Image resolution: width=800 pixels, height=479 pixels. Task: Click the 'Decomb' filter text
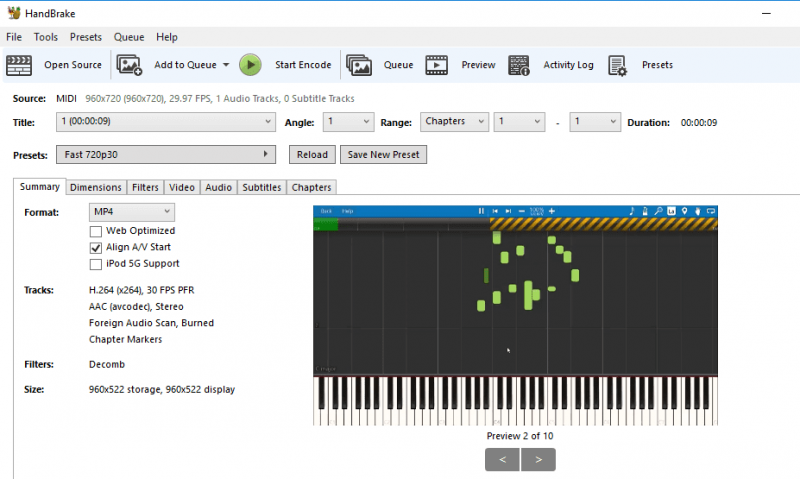coord(107,364)
